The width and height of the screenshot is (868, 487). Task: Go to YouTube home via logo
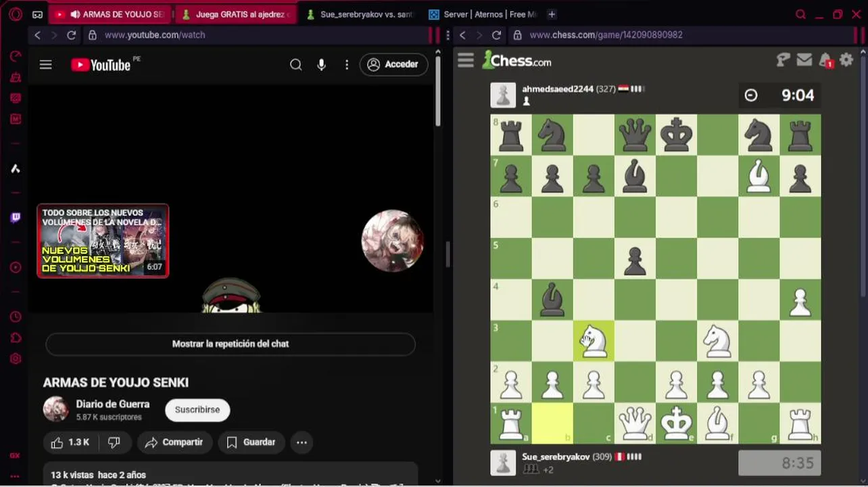(x=101, y=64)
